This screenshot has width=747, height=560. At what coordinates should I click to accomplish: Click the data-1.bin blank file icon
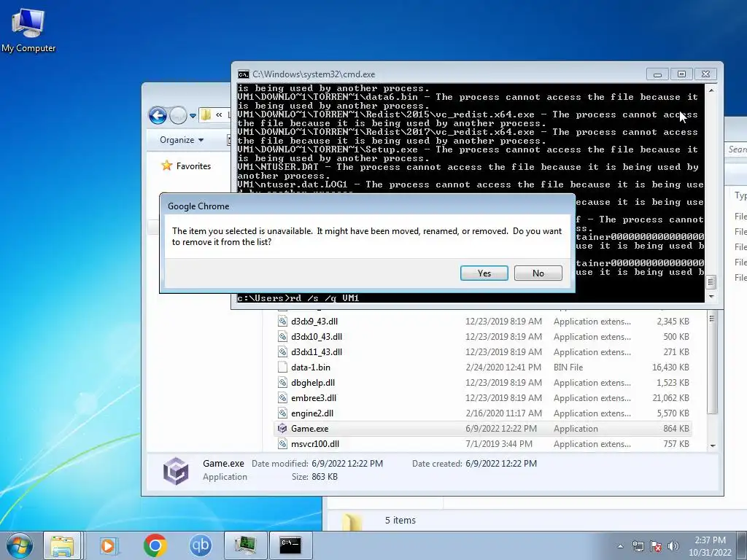[x=282, y=367]
